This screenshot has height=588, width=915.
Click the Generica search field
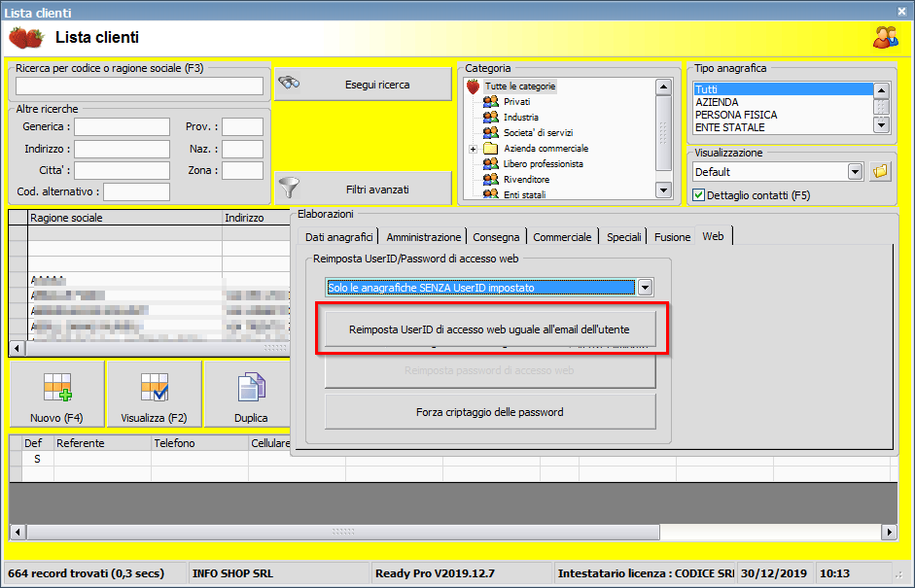point(122,126)
